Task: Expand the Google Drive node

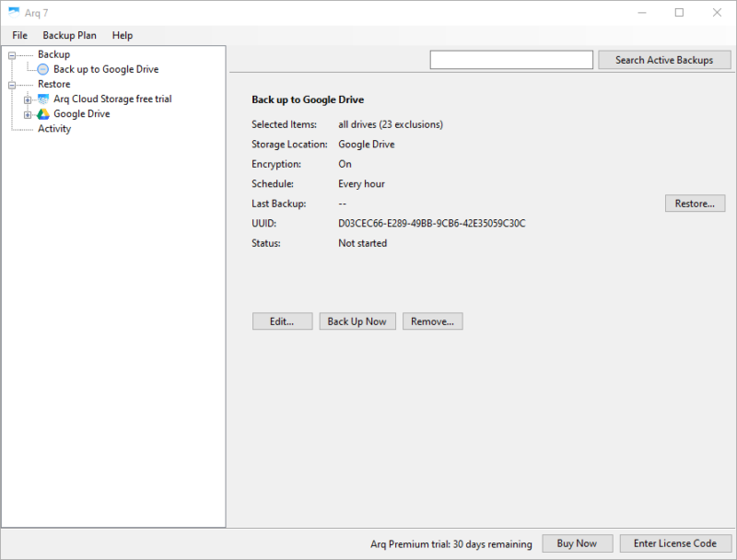Action: click(x=26, y=113)
